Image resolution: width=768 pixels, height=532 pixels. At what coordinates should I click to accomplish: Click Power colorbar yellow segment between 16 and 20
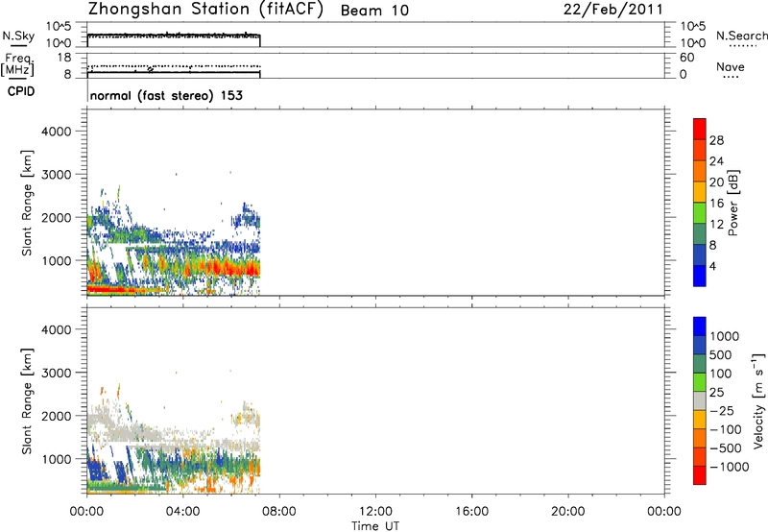pyautogui.click(x=700, y=191)
